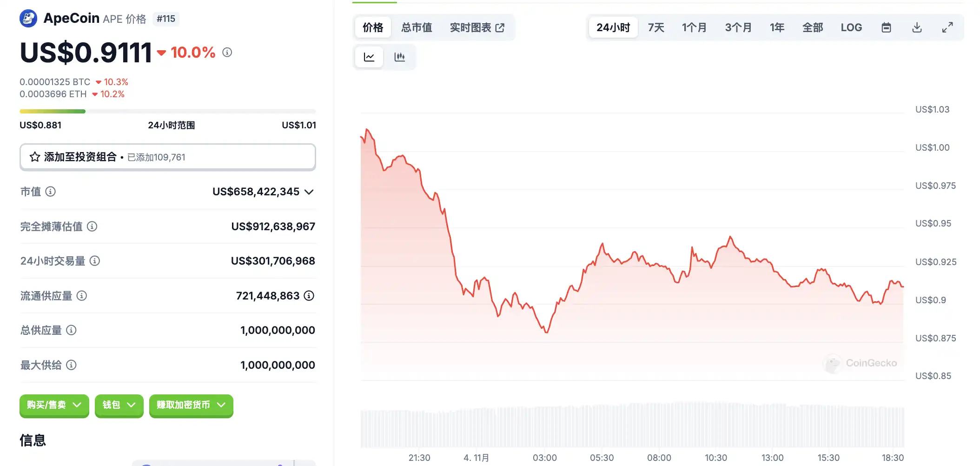Open the 购买/售卖 dropdown
Screen dimensions: 980x466
coord(54,405)
